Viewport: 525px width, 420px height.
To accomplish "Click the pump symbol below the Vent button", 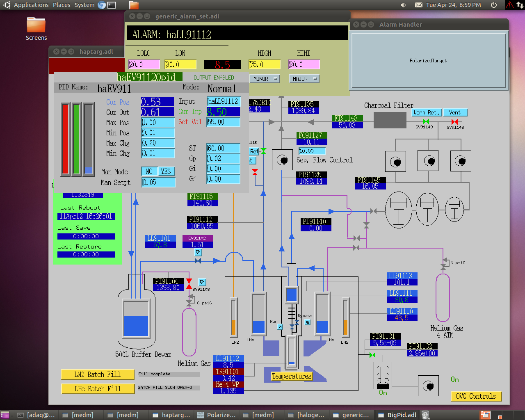I will [x=461, y=161].
